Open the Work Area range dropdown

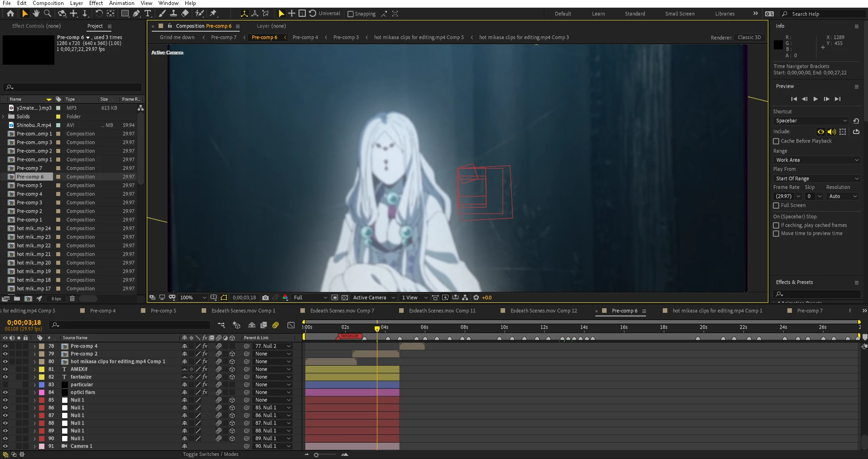point(817,160)
